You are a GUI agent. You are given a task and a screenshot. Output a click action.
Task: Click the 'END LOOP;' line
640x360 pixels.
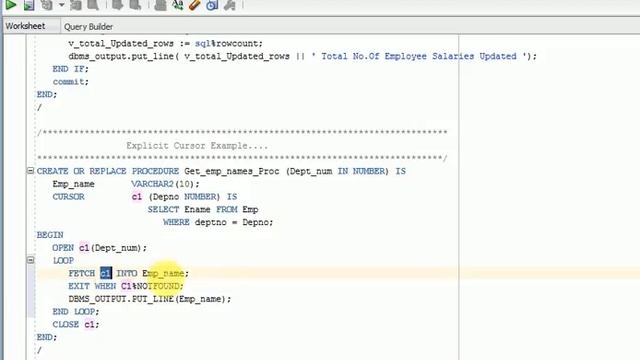(x=76, y=312)
